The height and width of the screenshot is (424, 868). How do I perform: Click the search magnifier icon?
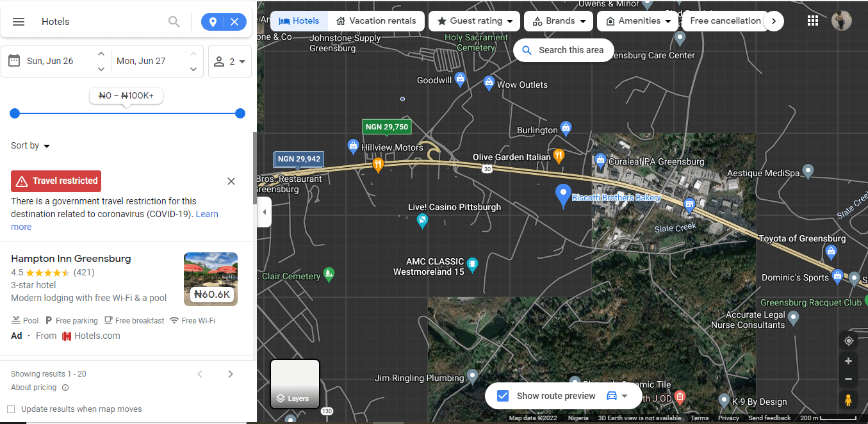click(174, 22)
